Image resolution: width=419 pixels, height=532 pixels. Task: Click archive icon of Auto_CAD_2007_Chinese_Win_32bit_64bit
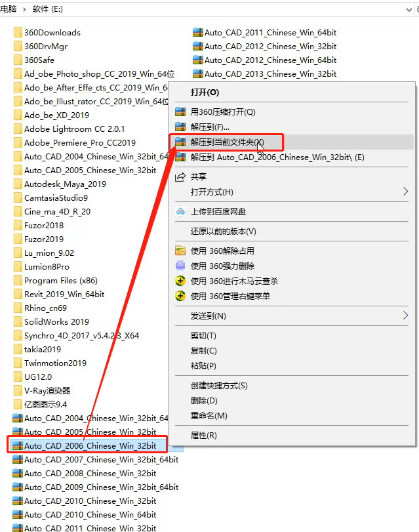point(18,460)
